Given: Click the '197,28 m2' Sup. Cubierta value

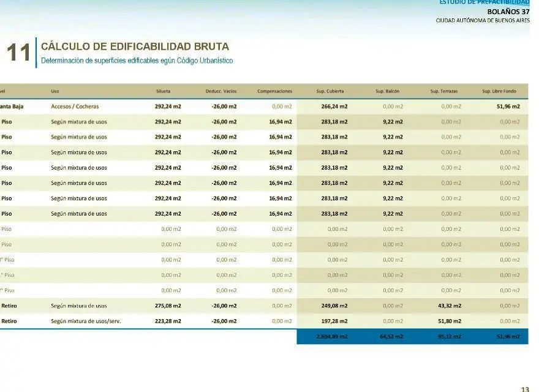Looking at the screenshot, I should point(334,321).
